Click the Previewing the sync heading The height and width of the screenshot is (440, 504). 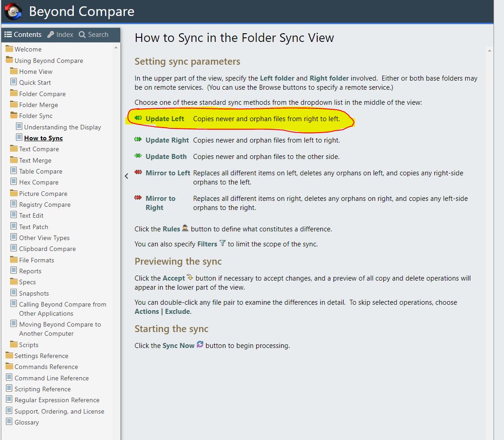pos(178,261)
